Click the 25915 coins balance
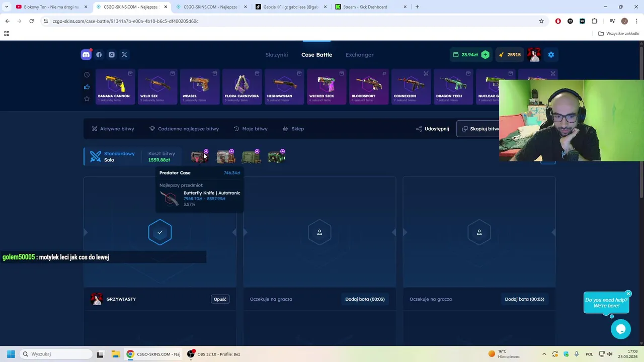The image size is (644, 362). [510, 55]
